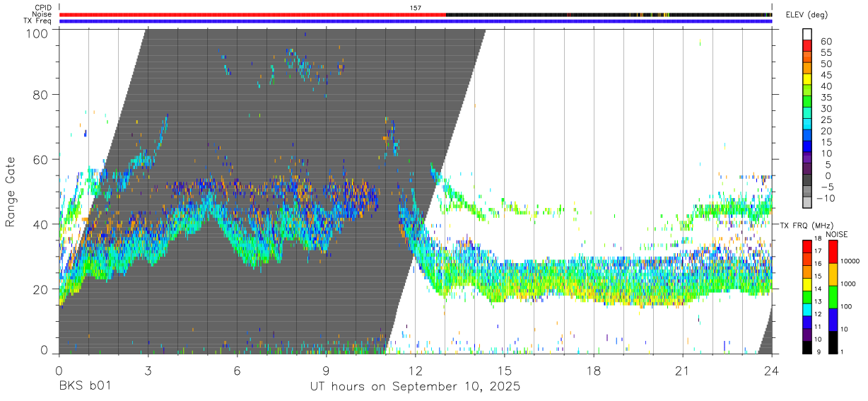
Task: Click the CPID label at top left
Action: pyautogui.click(x=42, y=8)
